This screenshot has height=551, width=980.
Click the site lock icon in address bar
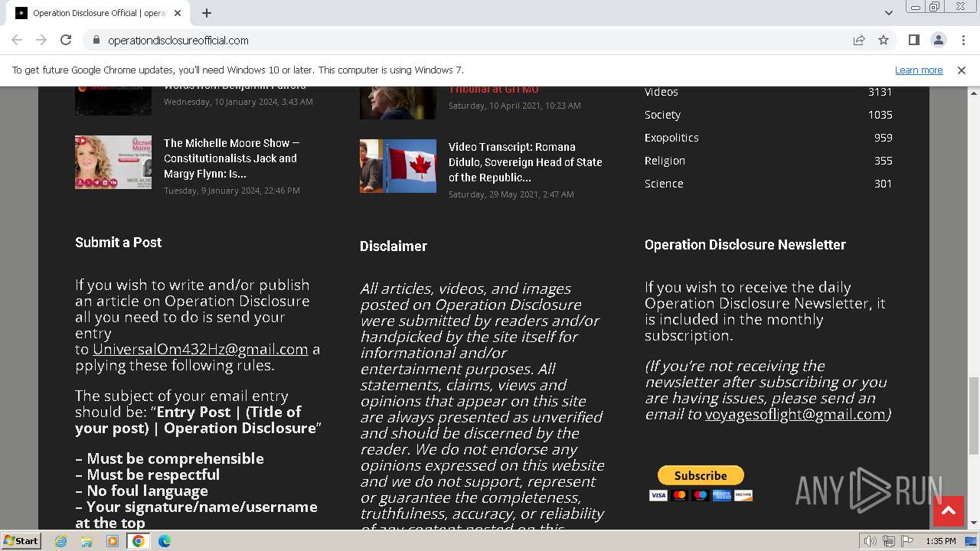coord(96,40)
